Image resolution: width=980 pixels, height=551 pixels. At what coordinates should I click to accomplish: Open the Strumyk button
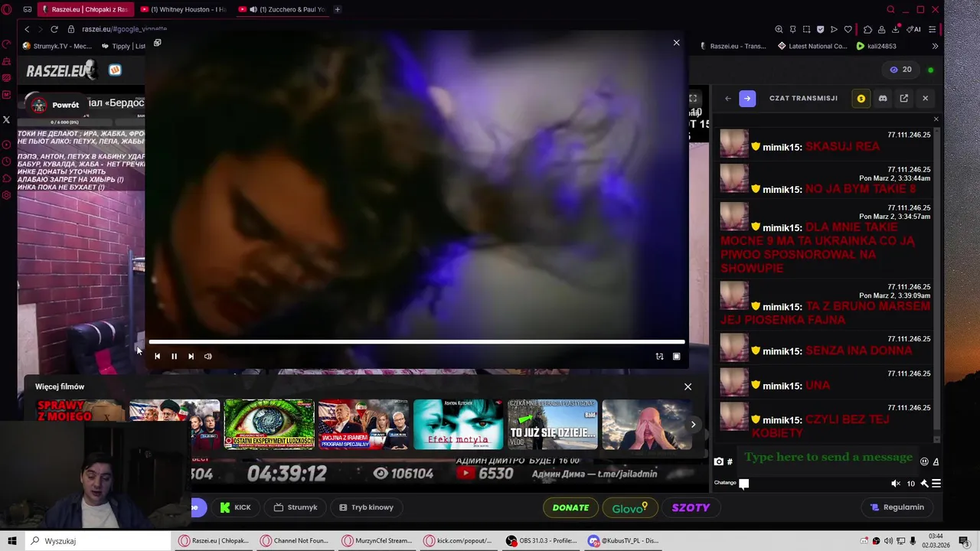[x=295, y=507]
